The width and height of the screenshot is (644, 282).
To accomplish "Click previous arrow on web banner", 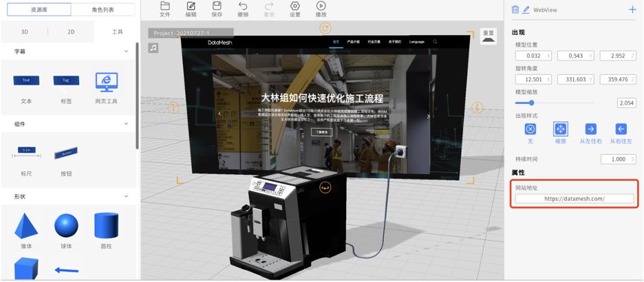I will click(x=219, y=113).
